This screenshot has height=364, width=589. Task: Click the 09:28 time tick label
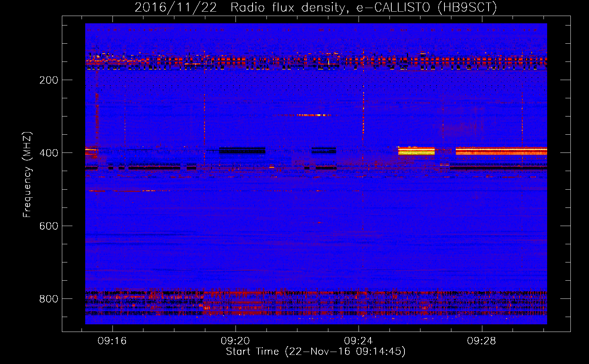point(482,341)
